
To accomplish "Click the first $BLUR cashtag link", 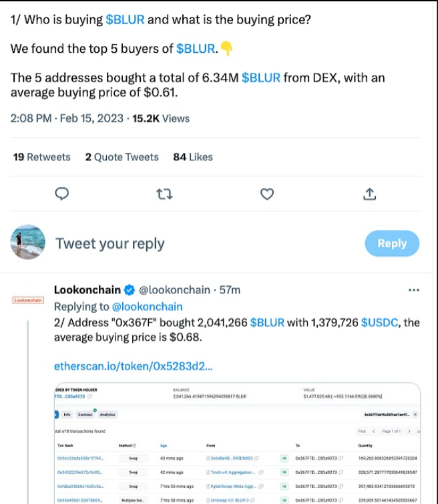I will tap(125, 19).
